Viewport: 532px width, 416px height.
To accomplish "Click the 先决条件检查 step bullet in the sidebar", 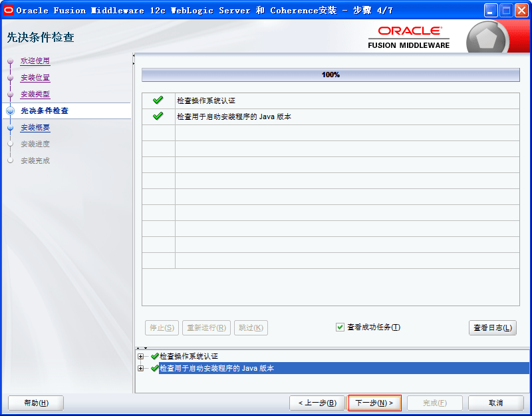I will 11,110.
